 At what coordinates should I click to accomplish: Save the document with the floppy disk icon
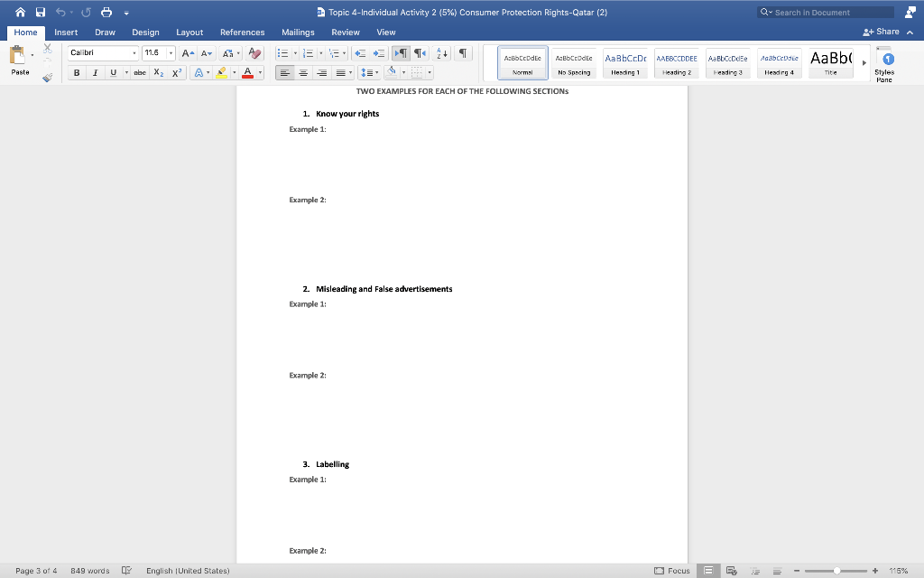click(x=40, y=13)
